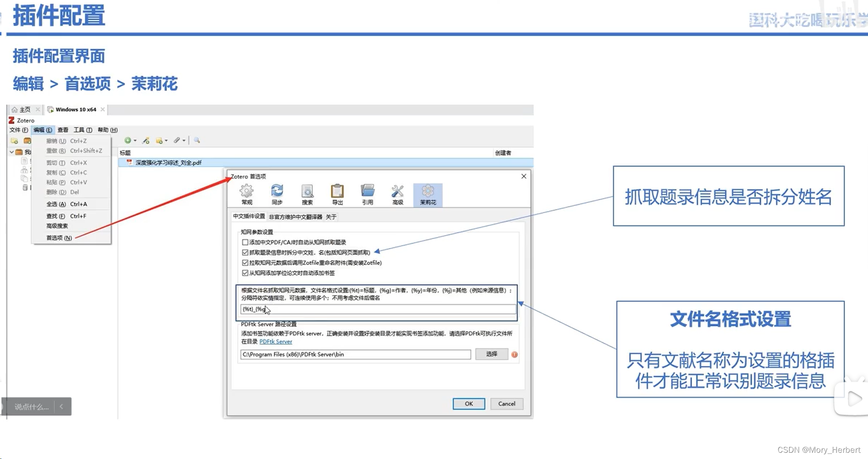Switch to the 中文插件设置 tab

click(x=249, y=216)
